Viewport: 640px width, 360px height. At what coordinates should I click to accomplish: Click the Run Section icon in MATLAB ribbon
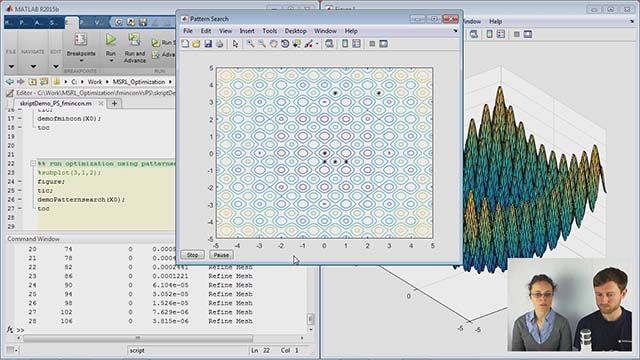coord(156,43)
